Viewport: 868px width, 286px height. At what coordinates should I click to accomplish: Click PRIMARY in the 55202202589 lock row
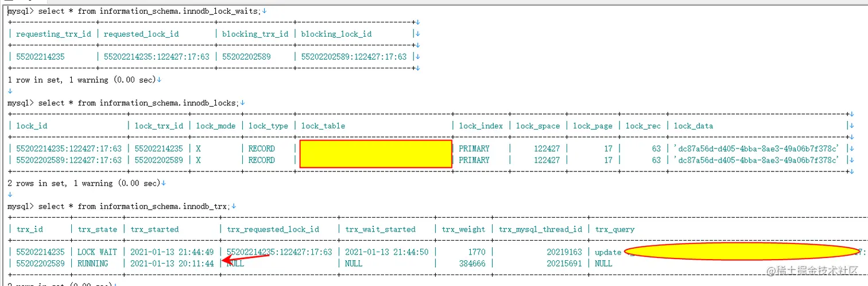click(474, 160)
